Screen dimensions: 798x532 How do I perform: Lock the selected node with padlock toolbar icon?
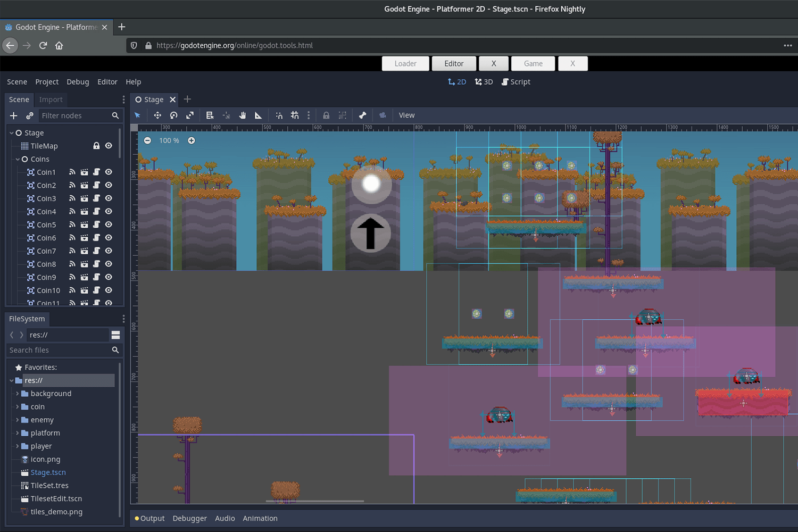point(326,115)
